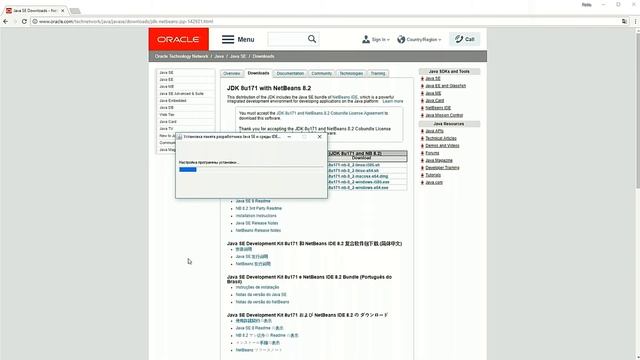The image size is (640, 360).
Task: Click download arrow icon beside Java Mission Control
Action: point(422,116)
